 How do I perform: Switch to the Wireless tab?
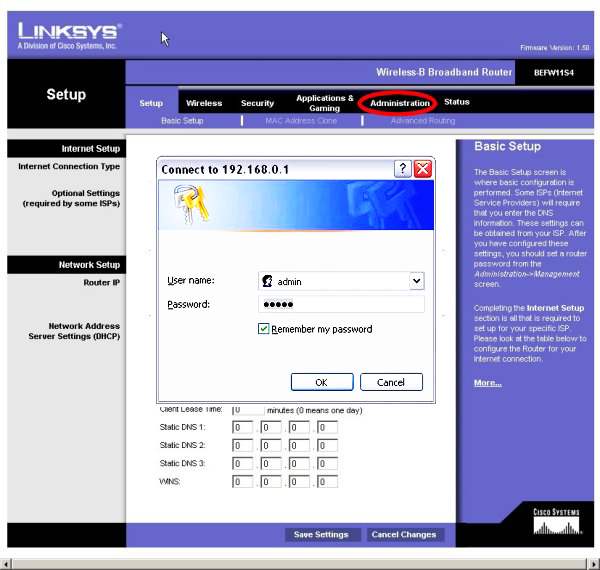point(204,103)
